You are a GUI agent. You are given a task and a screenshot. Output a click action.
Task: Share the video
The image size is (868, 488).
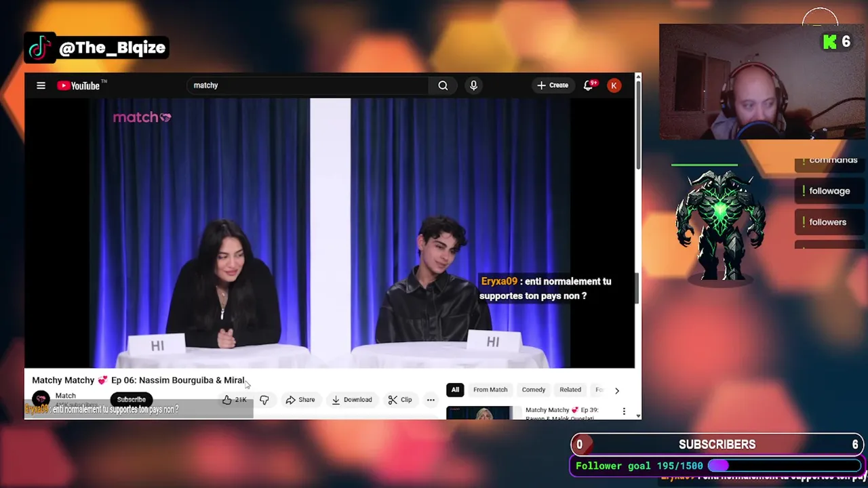point(300,400)
